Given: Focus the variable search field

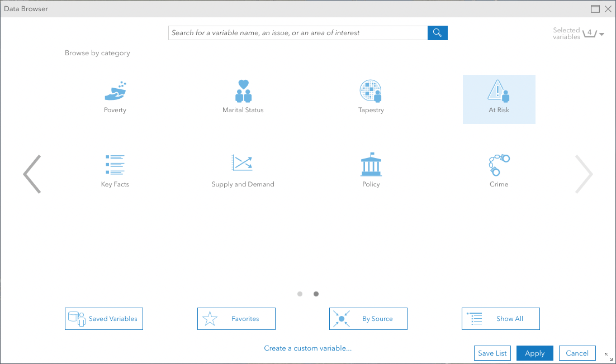Looking at the screenshot, I should coord(298,33).
